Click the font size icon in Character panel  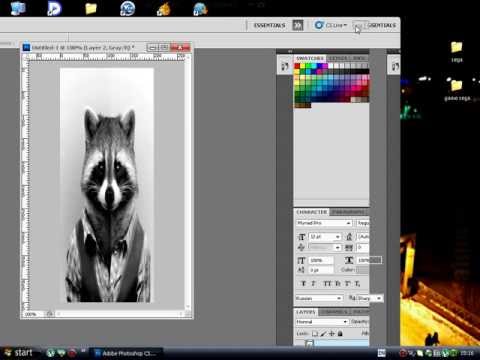301,237
